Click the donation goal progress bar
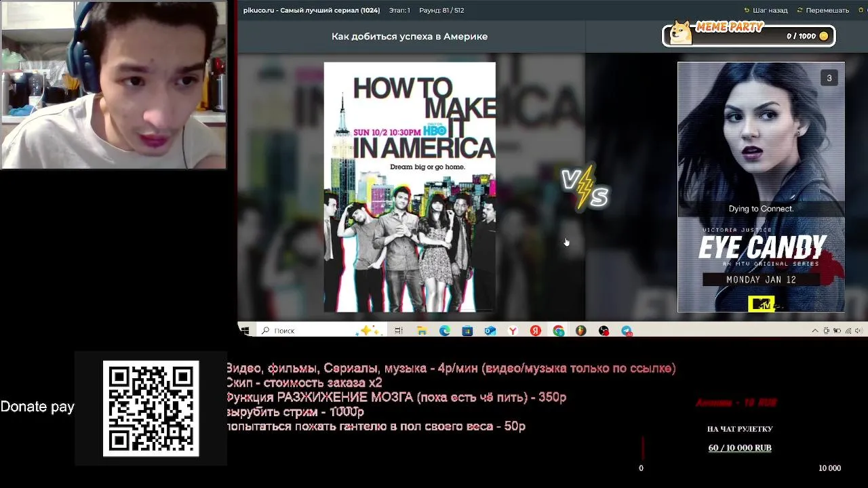 coord(740,449)
